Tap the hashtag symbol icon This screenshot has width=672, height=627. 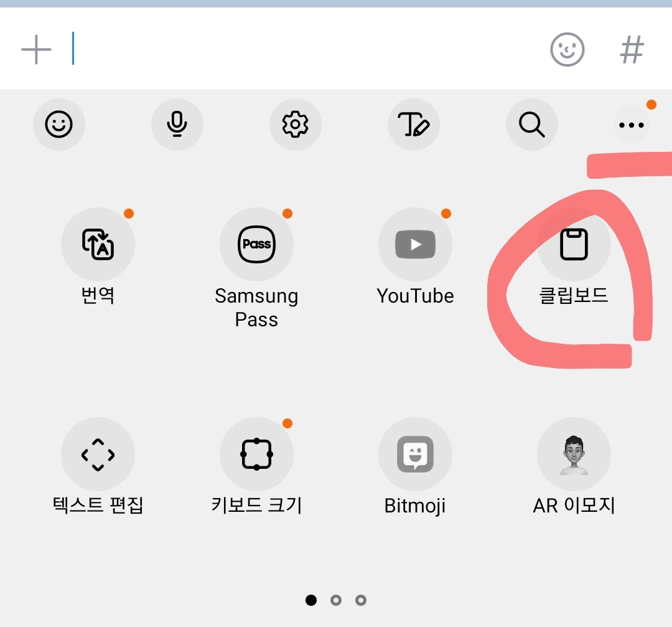pyautogui.click(x=633, y=49)
